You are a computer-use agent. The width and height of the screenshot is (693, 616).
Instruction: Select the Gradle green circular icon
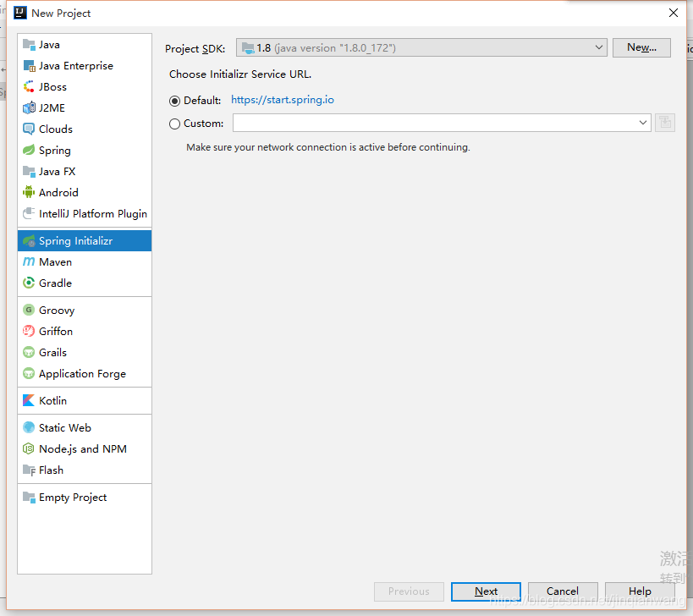coord(29,283)
